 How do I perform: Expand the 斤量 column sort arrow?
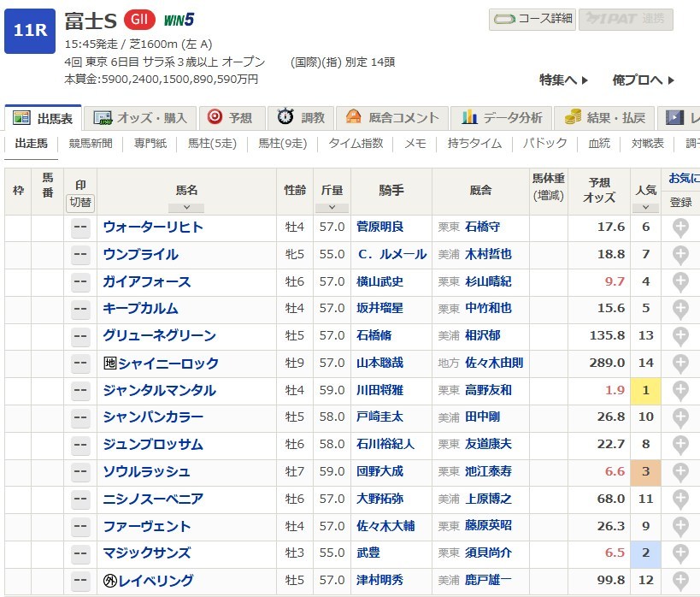coord(332,207)
